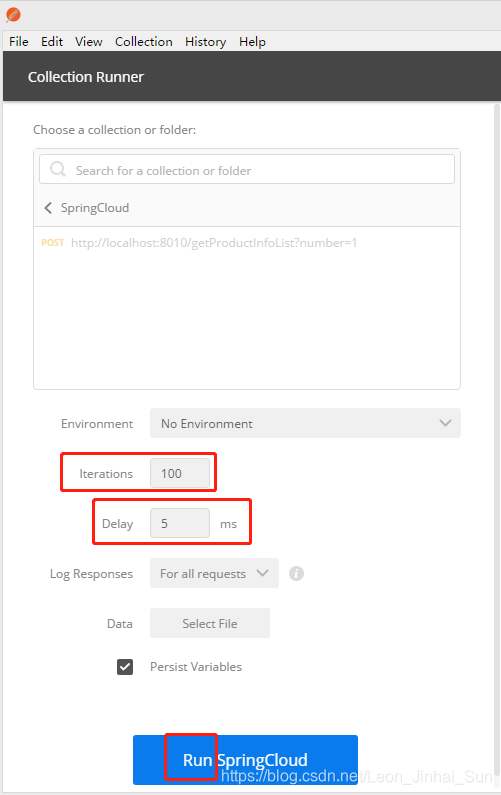Open the Environment dropdown
This screenshot has height=795, width=501.
pyautogui.click(x=305, y=423)
